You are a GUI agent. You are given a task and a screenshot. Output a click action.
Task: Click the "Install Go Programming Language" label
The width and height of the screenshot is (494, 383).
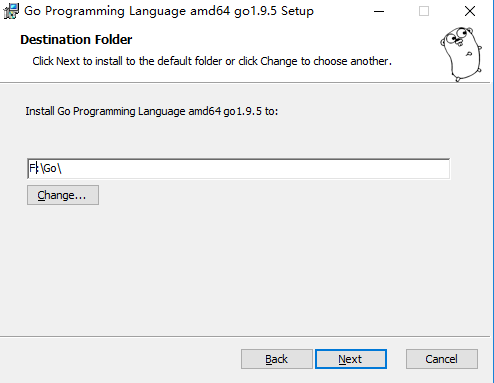(x=152, y=111)
